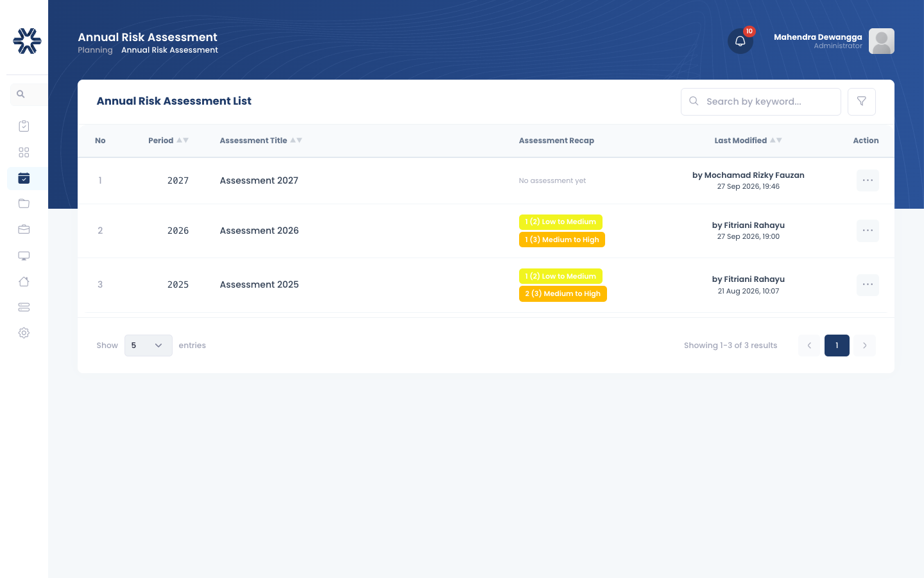Open the house sidebar icon
The image size is (924, 578).
click(x=24, y=281)
